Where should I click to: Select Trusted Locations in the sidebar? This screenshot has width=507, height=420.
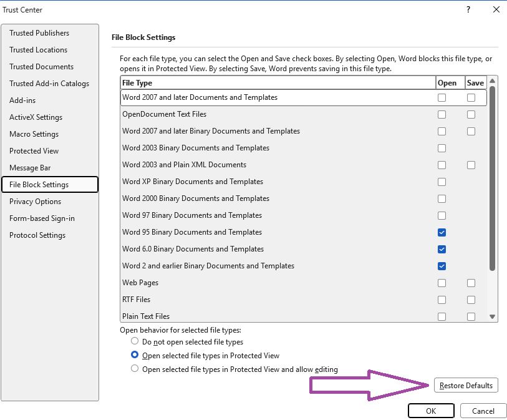point(37,49)
